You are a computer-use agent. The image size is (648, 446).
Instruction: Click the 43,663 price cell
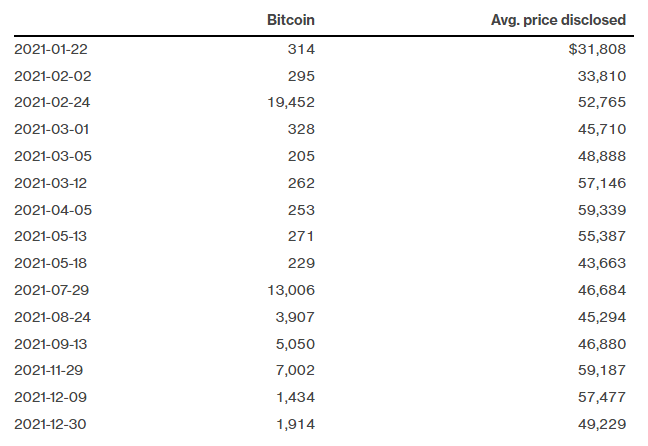[x=601, y=264]
